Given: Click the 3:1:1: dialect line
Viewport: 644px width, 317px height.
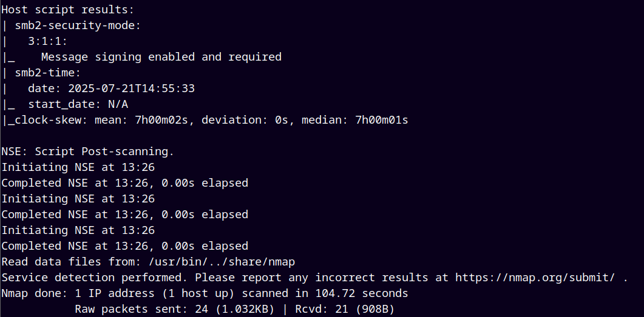Looking at the screenshot, I should (48, 41).
